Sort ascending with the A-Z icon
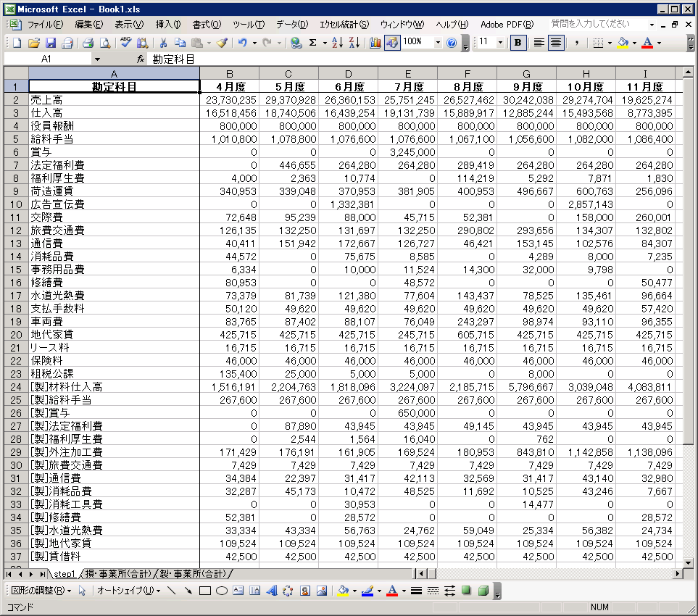Image resolution: width=698 pixels, height=616 pixels. point(336,43)
